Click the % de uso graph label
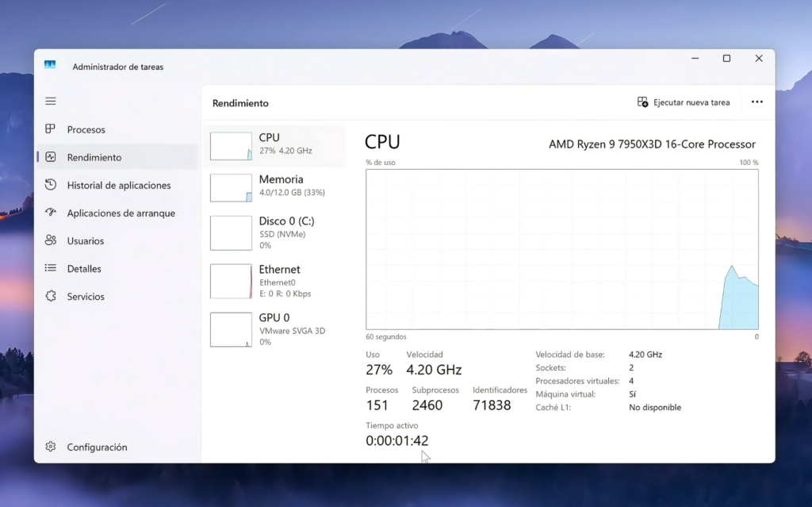This screenshot has height=507, width=812. point(381,163)
